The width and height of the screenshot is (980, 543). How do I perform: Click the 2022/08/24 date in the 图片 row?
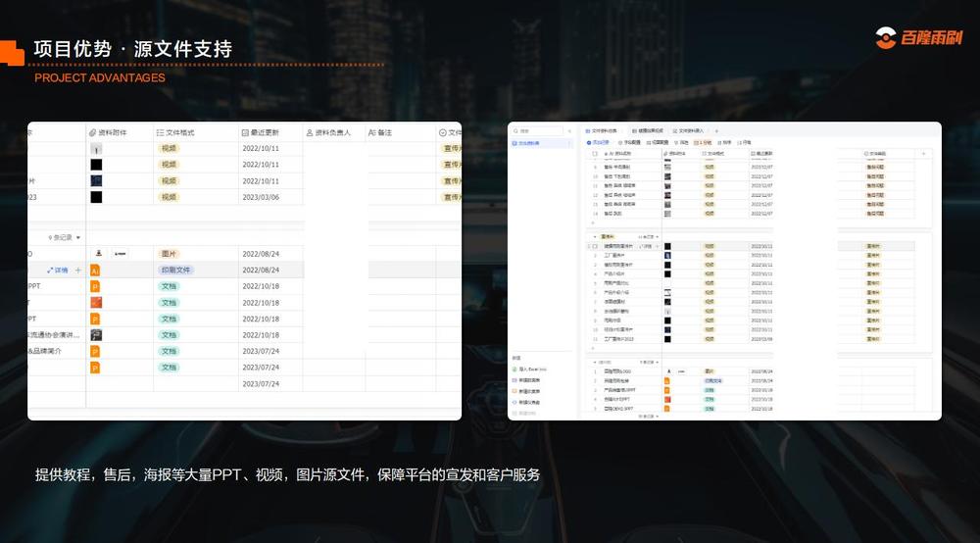coord(261,254)
